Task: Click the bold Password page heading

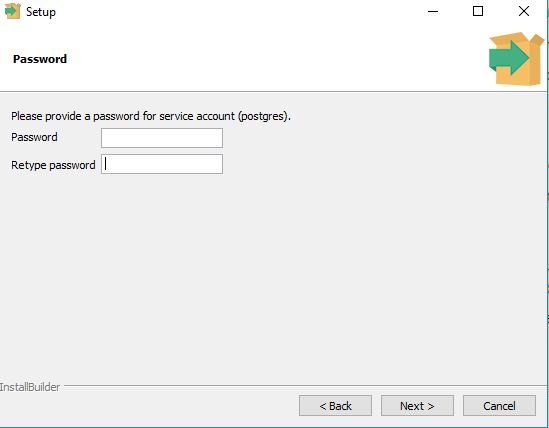Action: tap(40, 59)
